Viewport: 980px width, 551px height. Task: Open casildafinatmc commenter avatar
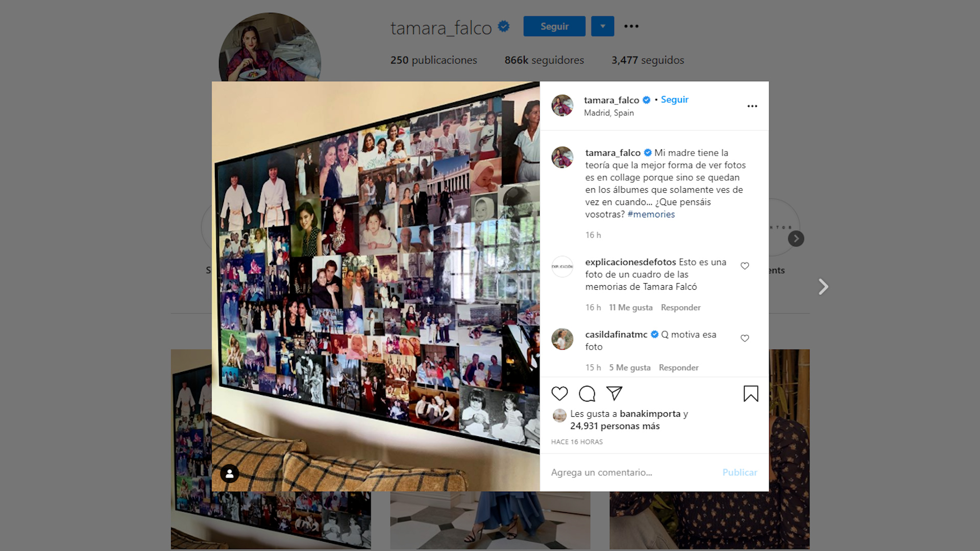point(562,339)
